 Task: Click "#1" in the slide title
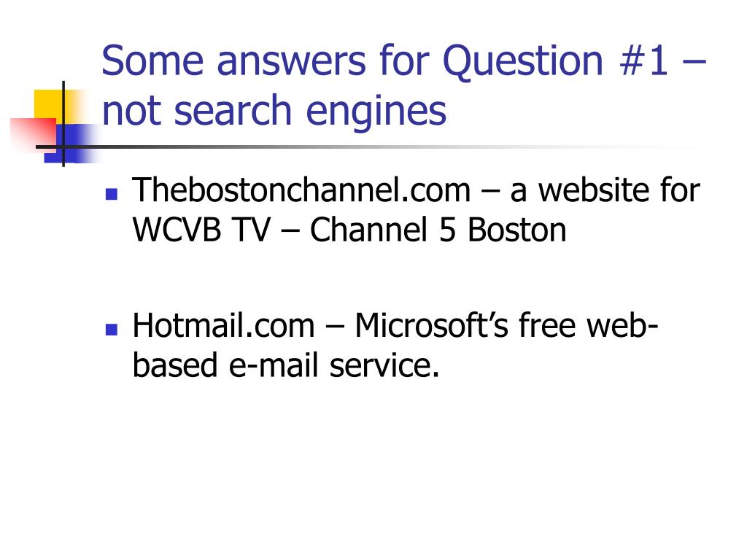[644, 61]
